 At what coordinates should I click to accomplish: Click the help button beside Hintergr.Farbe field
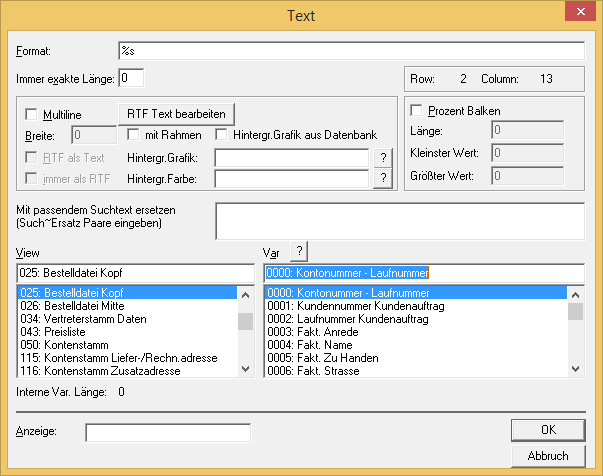coord(381,178)
